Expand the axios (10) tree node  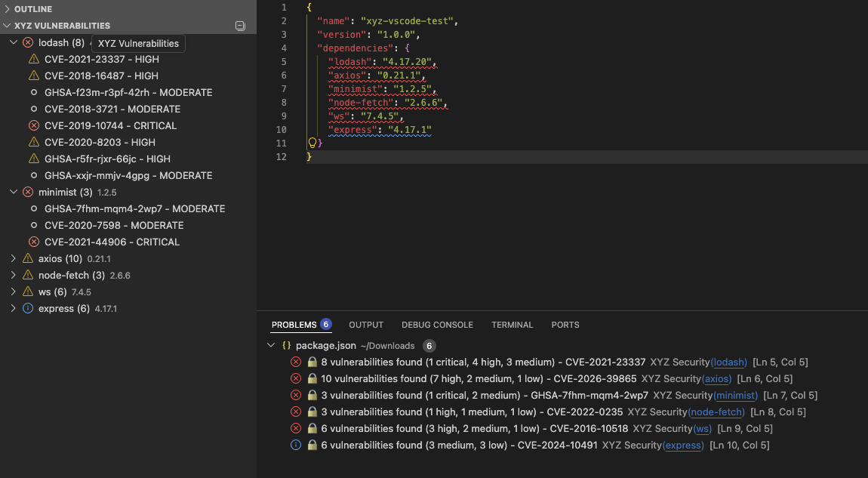point(14,259)
